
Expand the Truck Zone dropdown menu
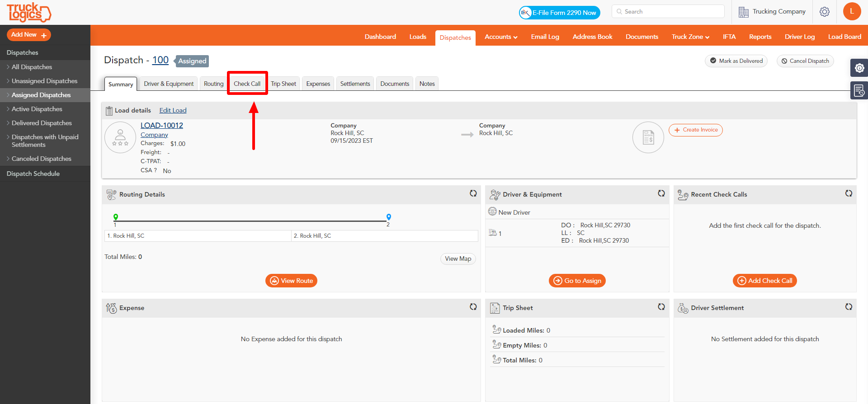click(690, 37)
